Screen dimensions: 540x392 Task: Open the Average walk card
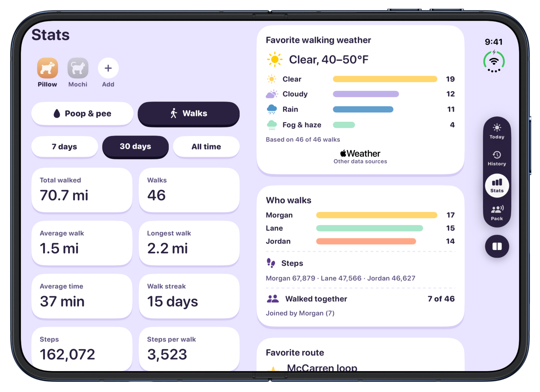(82, 243)
